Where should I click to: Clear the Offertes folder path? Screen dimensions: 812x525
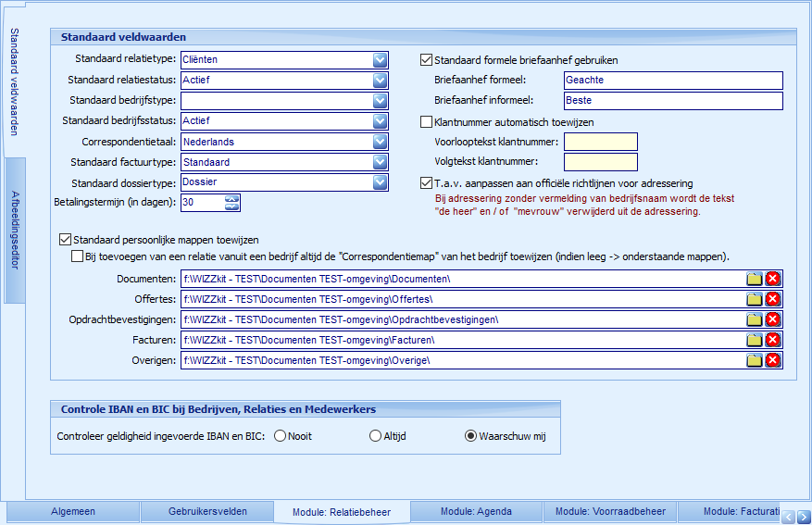(773, 299)
